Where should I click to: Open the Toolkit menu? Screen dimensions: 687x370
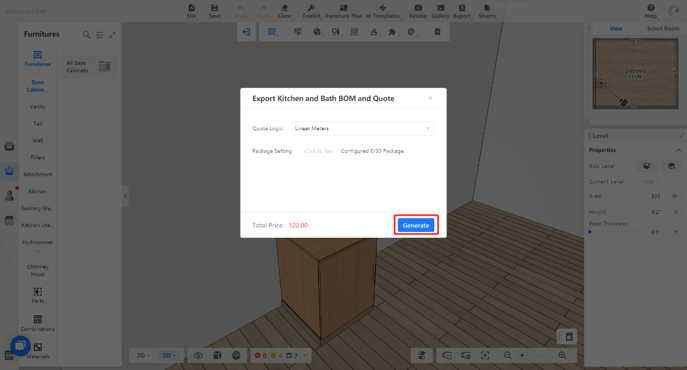[x=312, y=11]
